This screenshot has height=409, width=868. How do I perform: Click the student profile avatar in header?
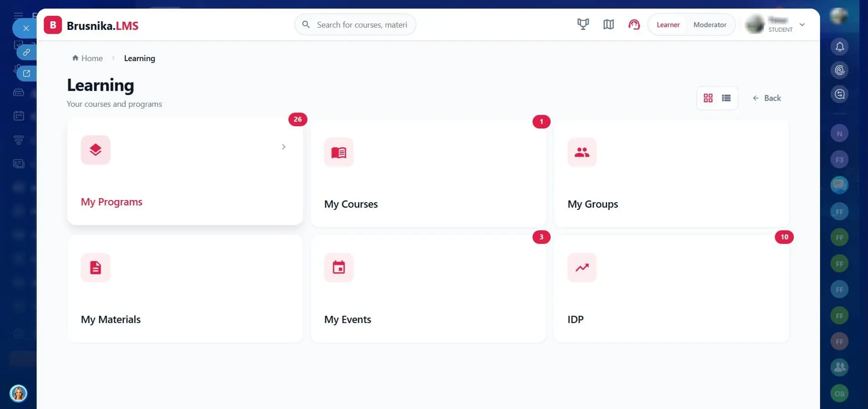click(755, 24)
